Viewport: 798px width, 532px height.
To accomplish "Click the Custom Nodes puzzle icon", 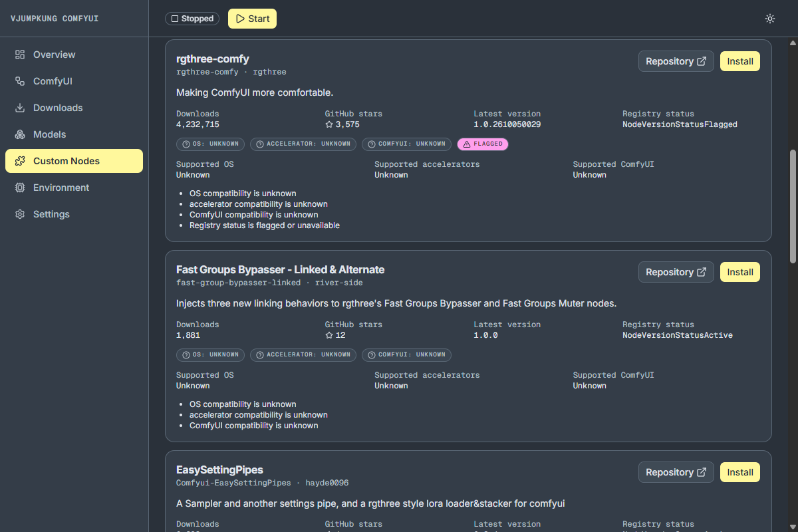I will 20,161.
